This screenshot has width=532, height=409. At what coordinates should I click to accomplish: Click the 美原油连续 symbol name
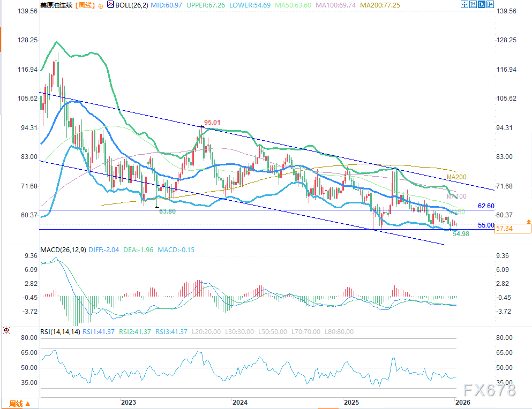tap(56, 5)
